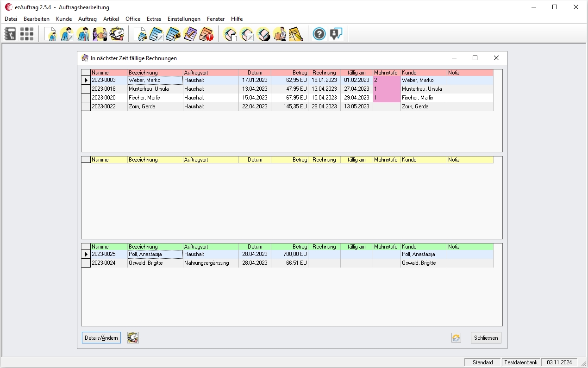Image resolution: width=588 pixels, height=368 pixels.
Task: Click the Details/Ändern button
Action: 101,338
